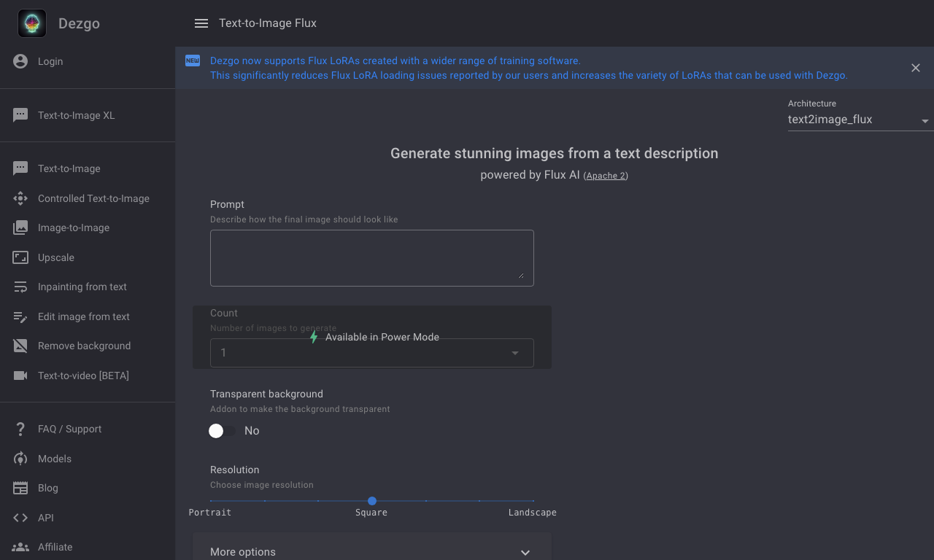The image size is (934, 560).
Task: Click the Square resolution slider handle
Action: pos(372,501)
